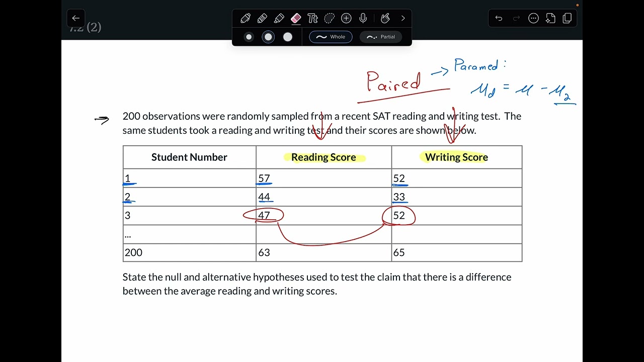Select the hand gesture tool
Viewport: 644px width, 362px height.
point(385,19)
